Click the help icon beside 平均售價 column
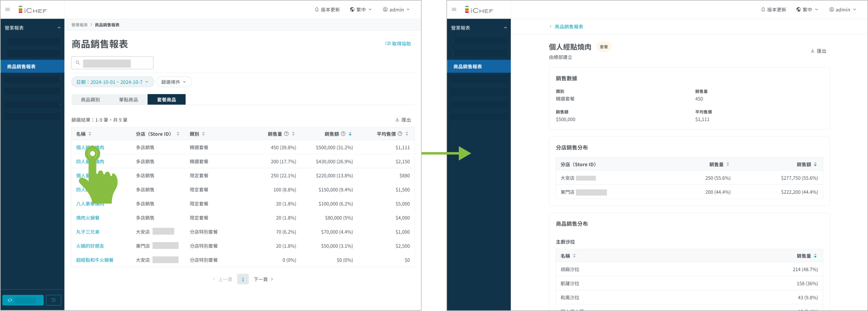Image resolution: width=868 pixels, height=311 pixels. coord(400,134)
